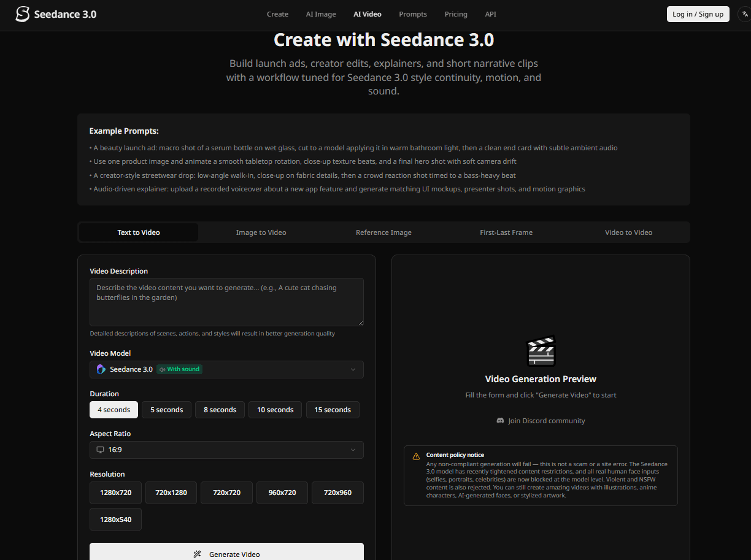This screenshot has width=751, height=560.
Task: Set duration to 15 seconds
Action: pos(333,410)
